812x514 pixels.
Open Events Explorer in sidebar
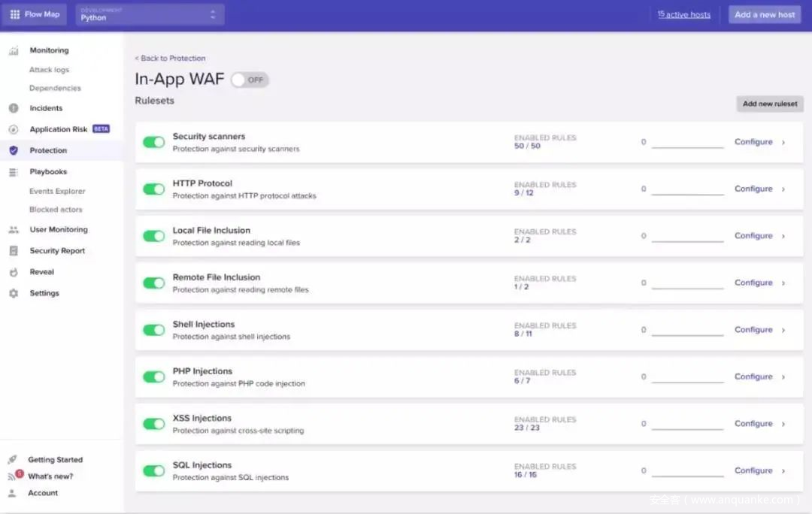pos(57,192)
